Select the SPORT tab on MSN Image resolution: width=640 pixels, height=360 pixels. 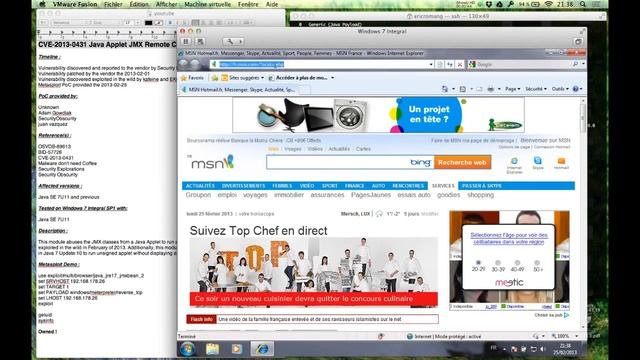coord(329,186)
